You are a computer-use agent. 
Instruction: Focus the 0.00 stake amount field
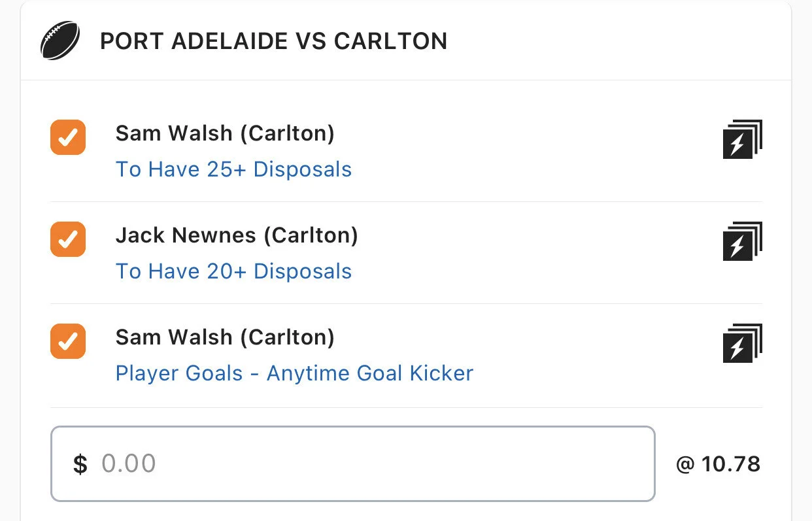tap(366, 464)
